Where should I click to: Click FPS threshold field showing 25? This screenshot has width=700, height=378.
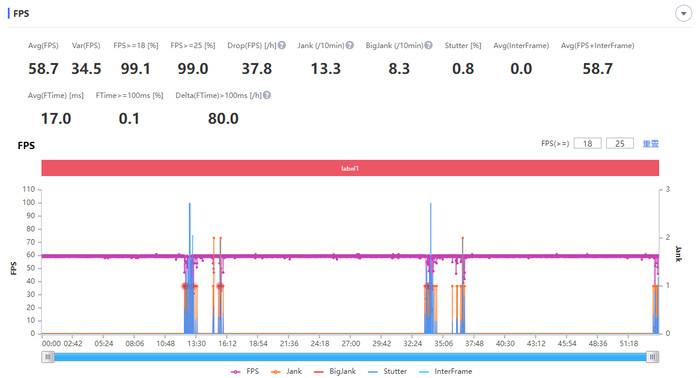point(620,143)
